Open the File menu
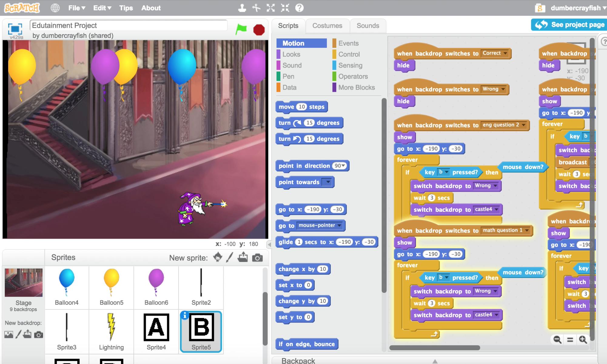607x364 pixels. [76, 8]
